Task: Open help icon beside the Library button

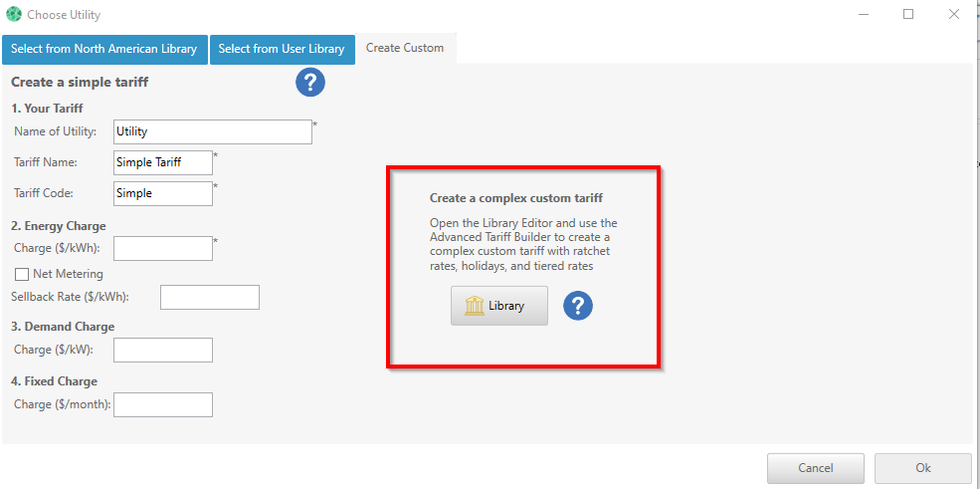Action: [577, 306]
